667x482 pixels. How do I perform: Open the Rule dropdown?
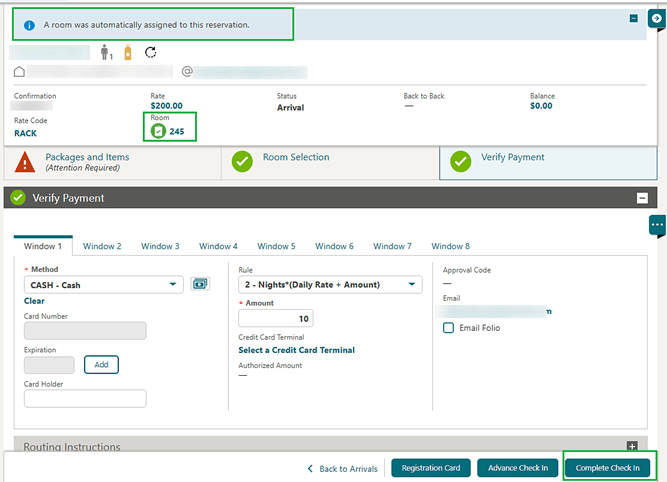tap(330, 285)
